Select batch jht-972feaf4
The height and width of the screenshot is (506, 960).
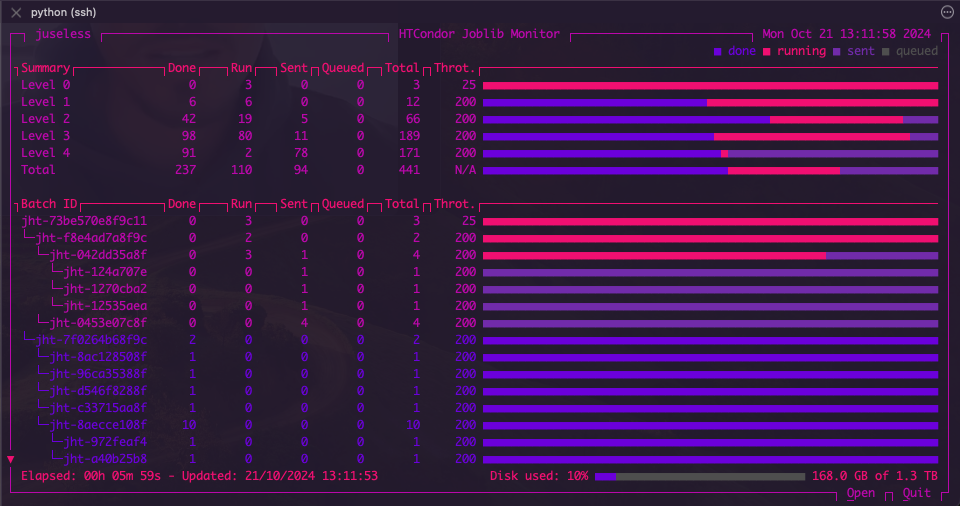[105, 442]
